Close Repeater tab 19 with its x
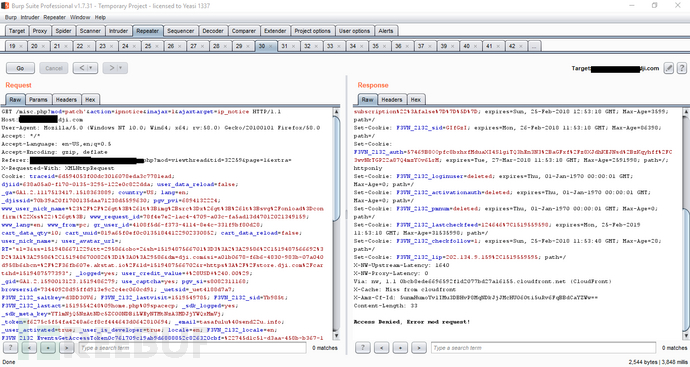 click(20, 46)
